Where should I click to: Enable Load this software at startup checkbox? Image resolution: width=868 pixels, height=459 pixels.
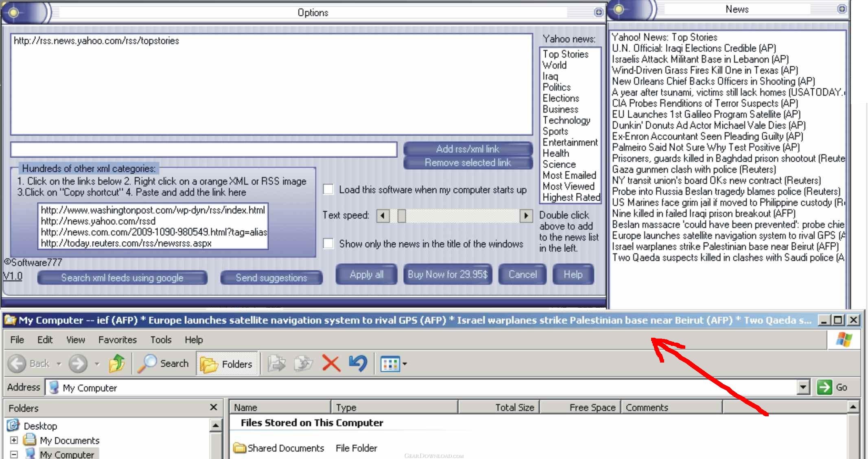tap(328, 189)
